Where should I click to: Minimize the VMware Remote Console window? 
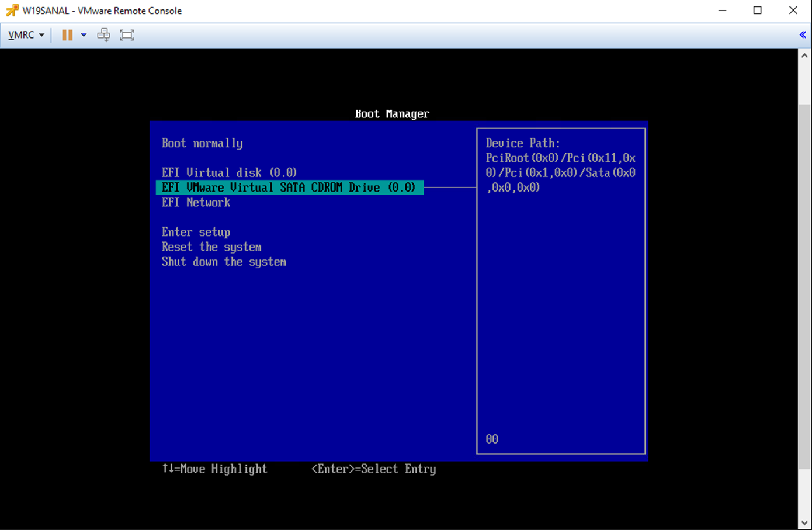click(722, 11)
